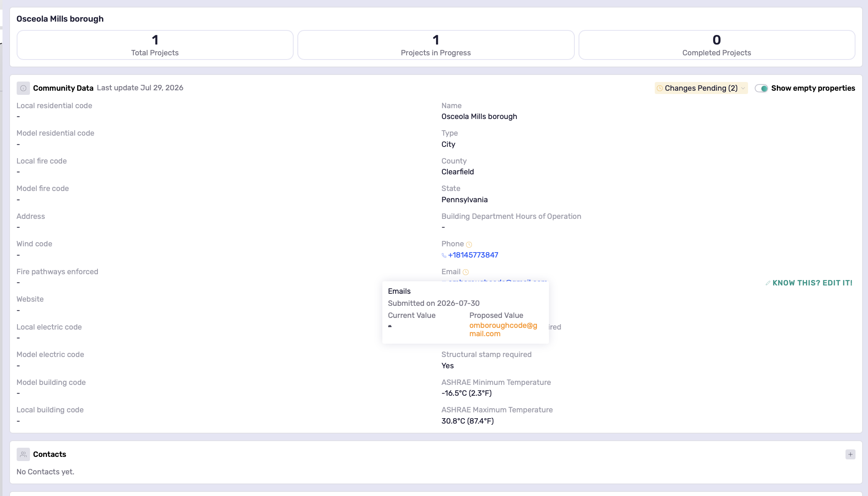Click the Current Value column header
The width and height of the screenshot is (868, 496).
[x=412, y=315]
